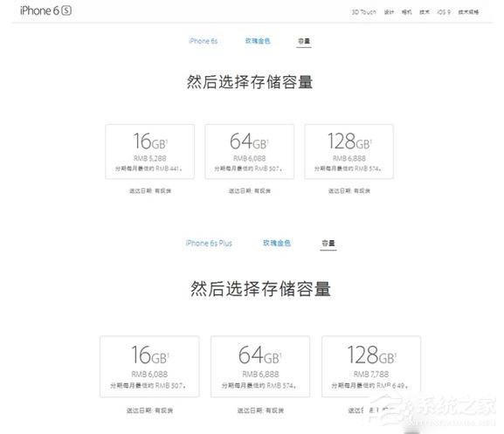The image size is (504, 434).
Task: Click delivery date text below 16GB iPhone 6s Plus card
Action: pos(149,410)
